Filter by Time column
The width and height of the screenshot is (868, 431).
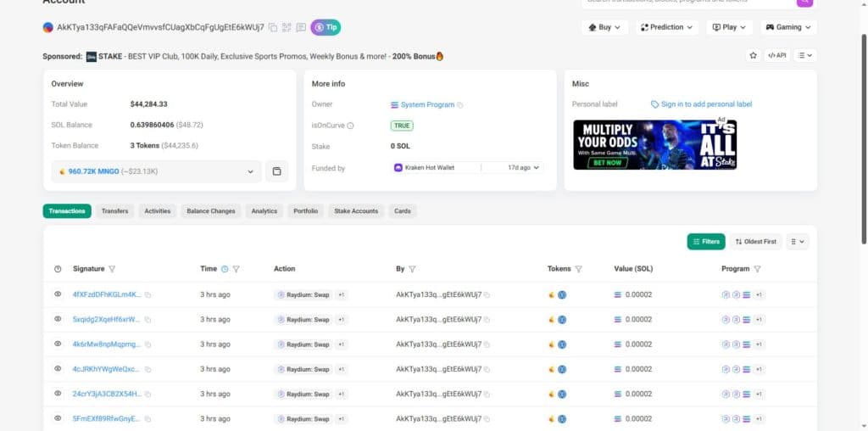click(236, 269)
